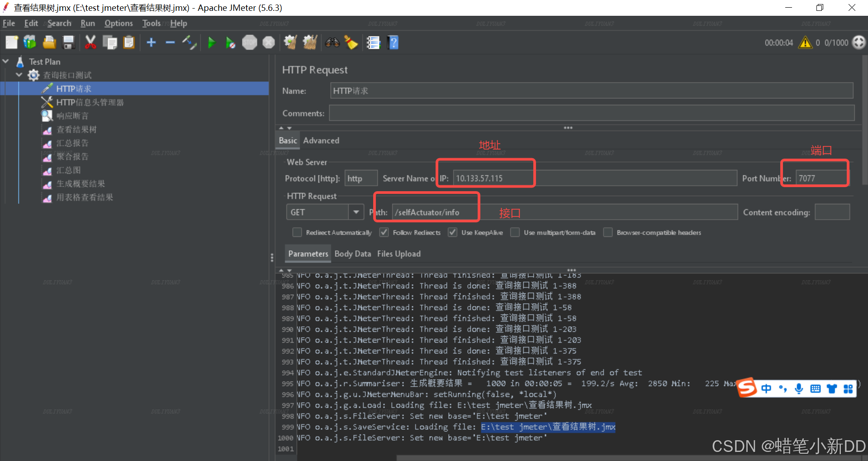This screenshot has width=868, height=461.
Task: Save the test plan with floppy icon
Action: 68,42
